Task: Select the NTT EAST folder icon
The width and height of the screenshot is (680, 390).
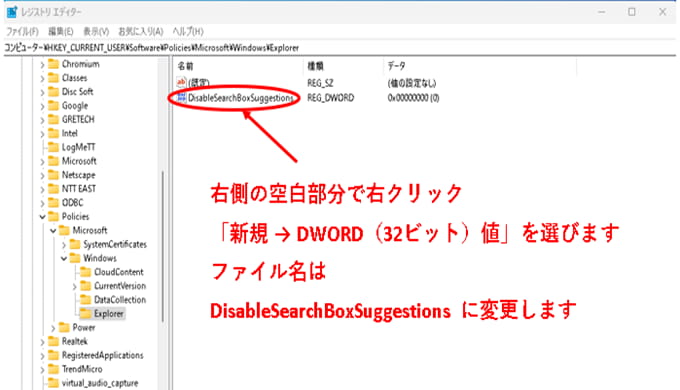Action: click(x=53, y=189)
